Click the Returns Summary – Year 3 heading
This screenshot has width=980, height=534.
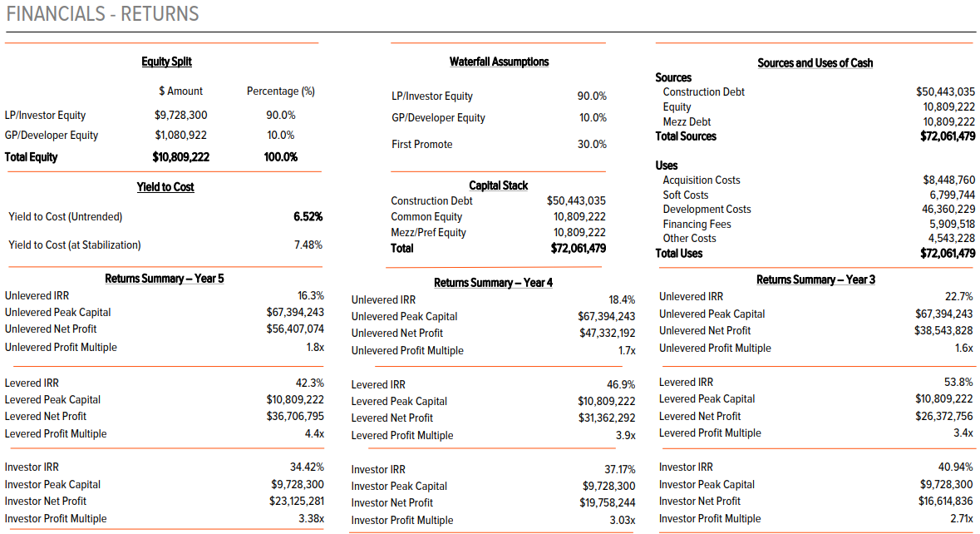815,279
